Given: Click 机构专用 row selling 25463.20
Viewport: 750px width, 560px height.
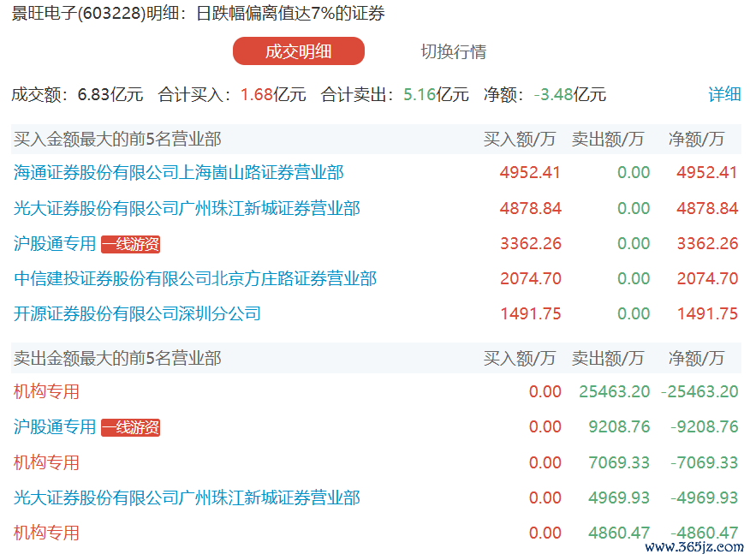Looking at the screenshot, I should pyautogui.click(x=46, y=391).
